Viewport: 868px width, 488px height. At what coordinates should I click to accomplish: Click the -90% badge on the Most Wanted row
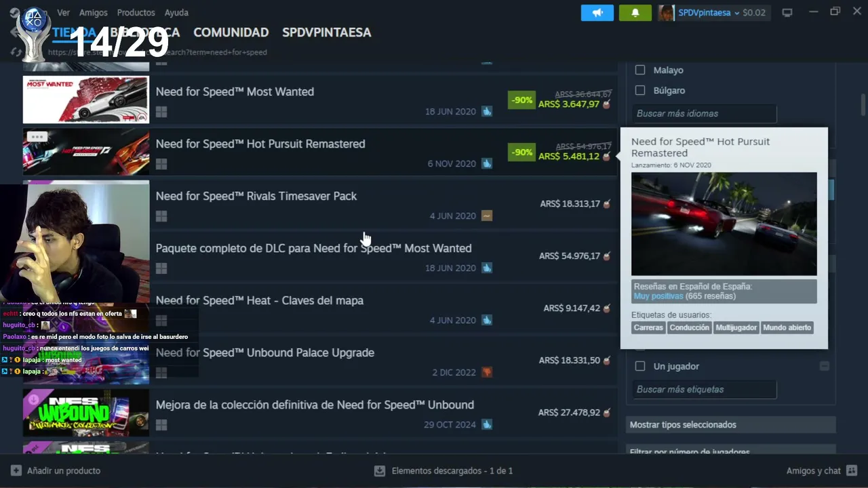(x=521, y=100)
